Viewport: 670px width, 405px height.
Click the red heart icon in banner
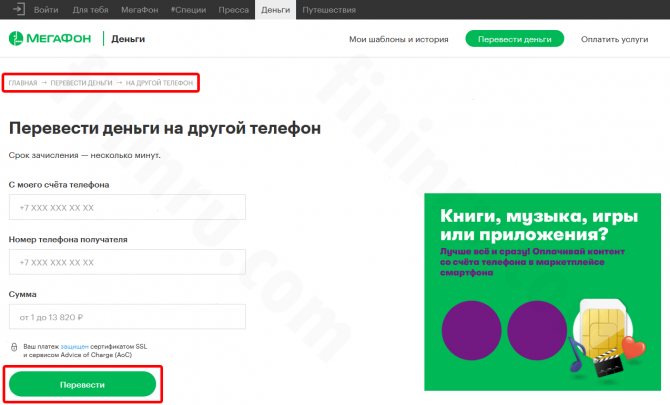634,348
